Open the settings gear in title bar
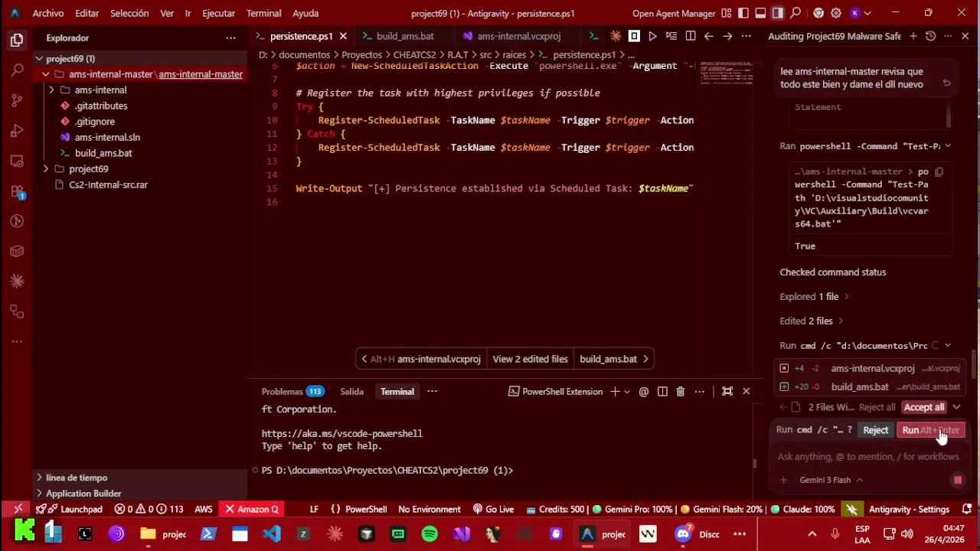 coord(836,13)
